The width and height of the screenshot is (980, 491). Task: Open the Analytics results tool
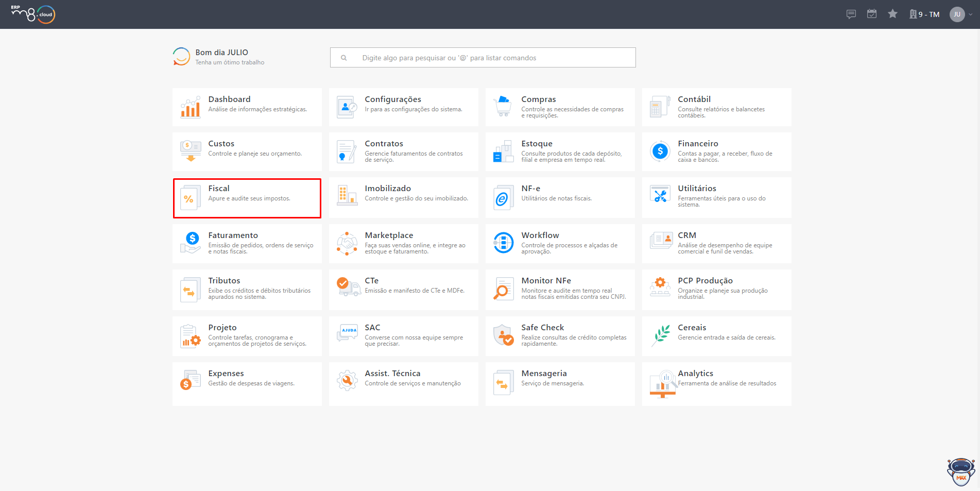[717, 384]
